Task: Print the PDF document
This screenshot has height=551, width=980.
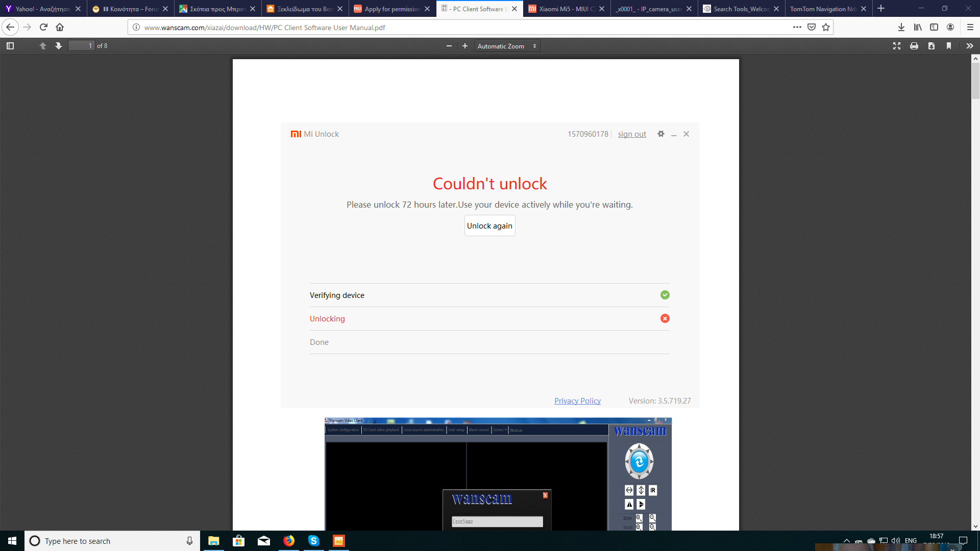Action: pos(914,46)
